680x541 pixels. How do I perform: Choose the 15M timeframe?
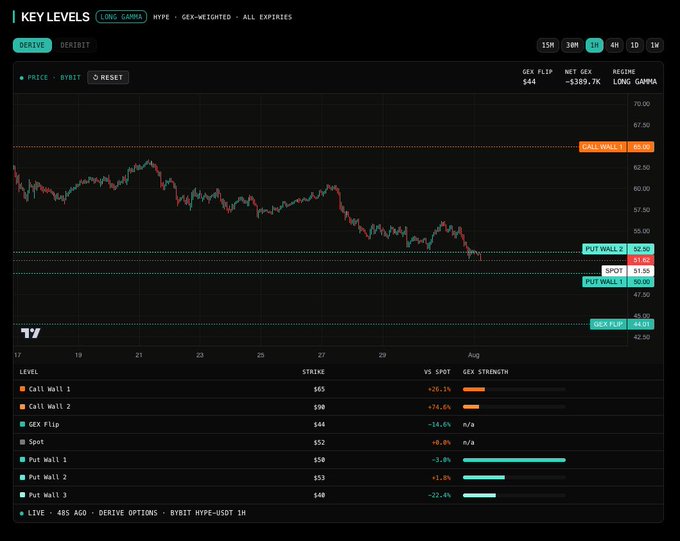[547, 45]
